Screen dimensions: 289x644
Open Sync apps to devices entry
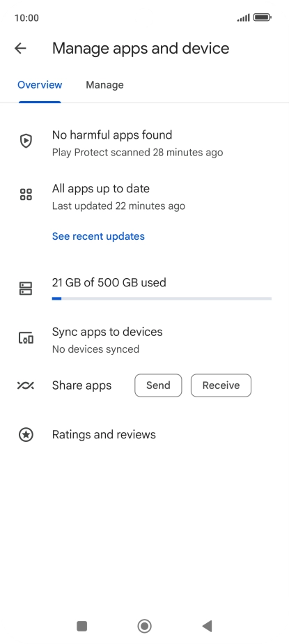[x=145, y=340]
